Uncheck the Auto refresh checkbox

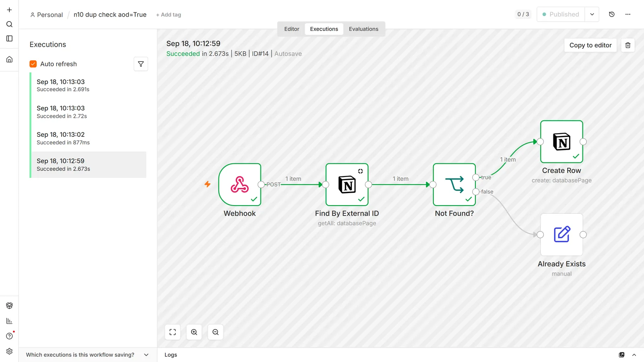pos(33,64)
